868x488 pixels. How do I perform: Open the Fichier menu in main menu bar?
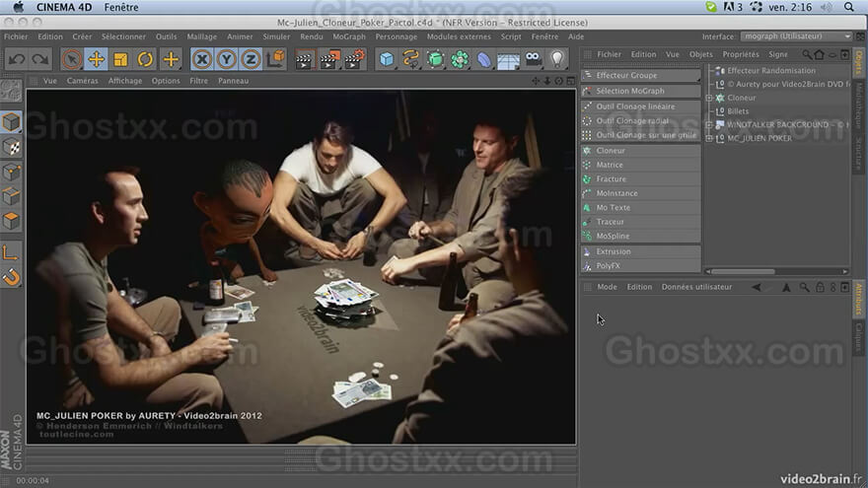tap(16, 36)
